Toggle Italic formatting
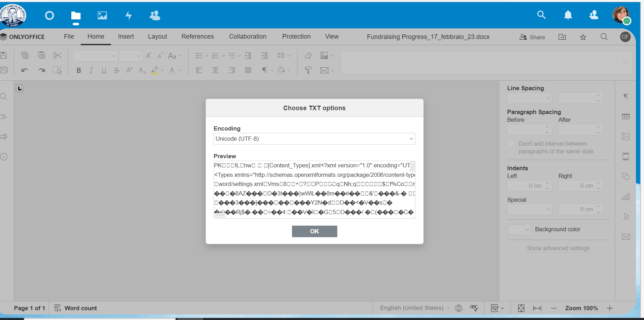644x320 pixels. pyautogui.click(x=91, y=71)
